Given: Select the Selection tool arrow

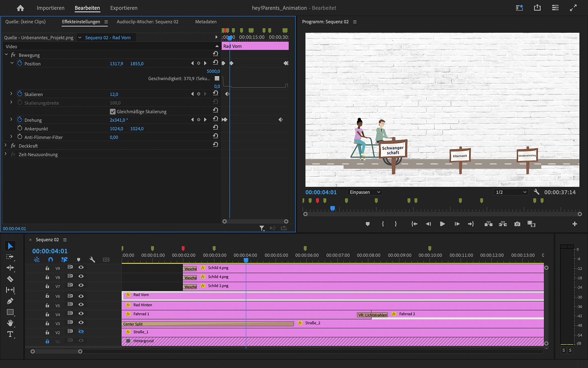Looking at the screenshot, I should point(10,246).
